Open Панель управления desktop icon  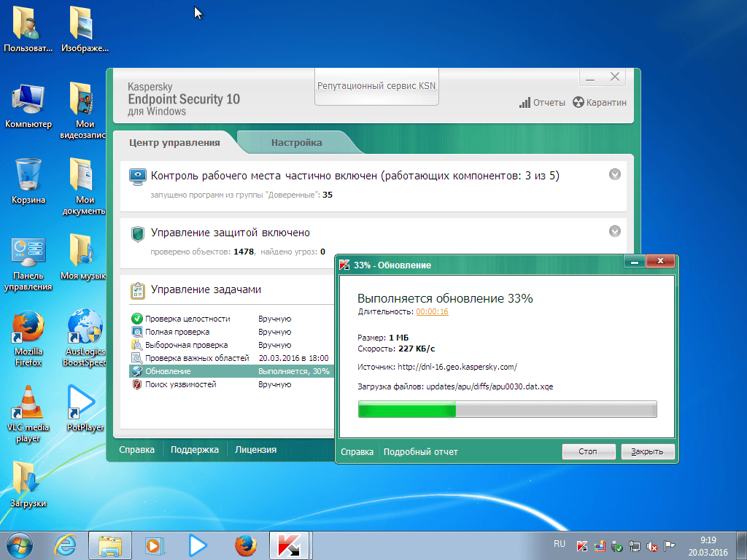(x=28, y=263)
